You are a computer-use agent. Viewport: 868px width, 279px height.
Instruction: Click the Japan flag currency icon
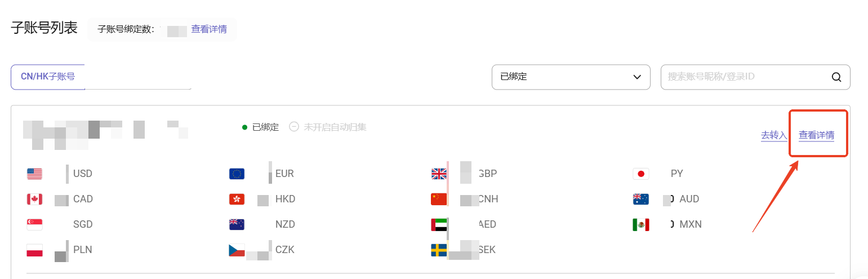(x=641, y=174)
